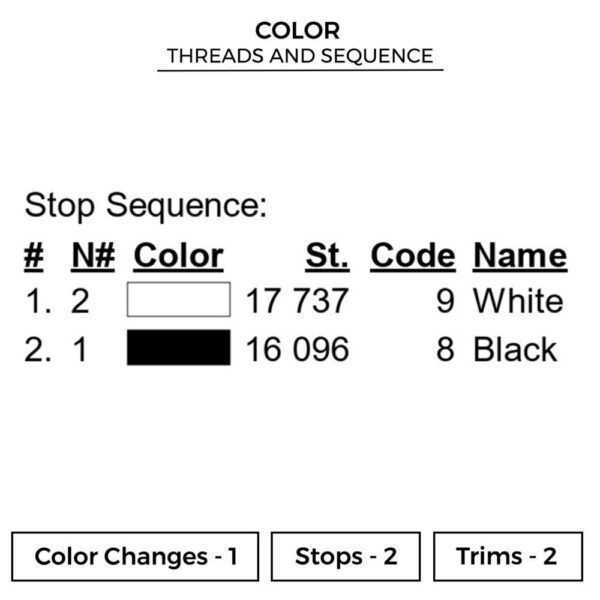This screenshot has width=600, height=600.
Task: Click the Name column header
Action: 520,256
